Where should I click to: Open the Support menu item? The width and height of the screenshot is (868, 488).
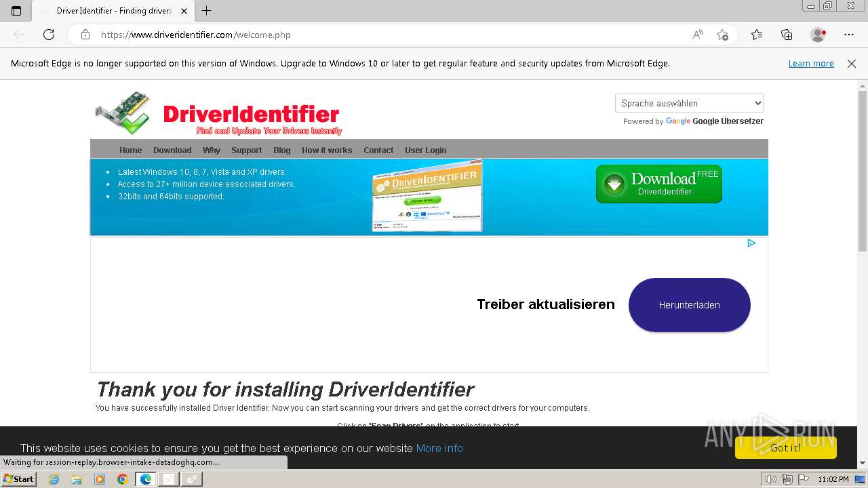click(246, 150)
